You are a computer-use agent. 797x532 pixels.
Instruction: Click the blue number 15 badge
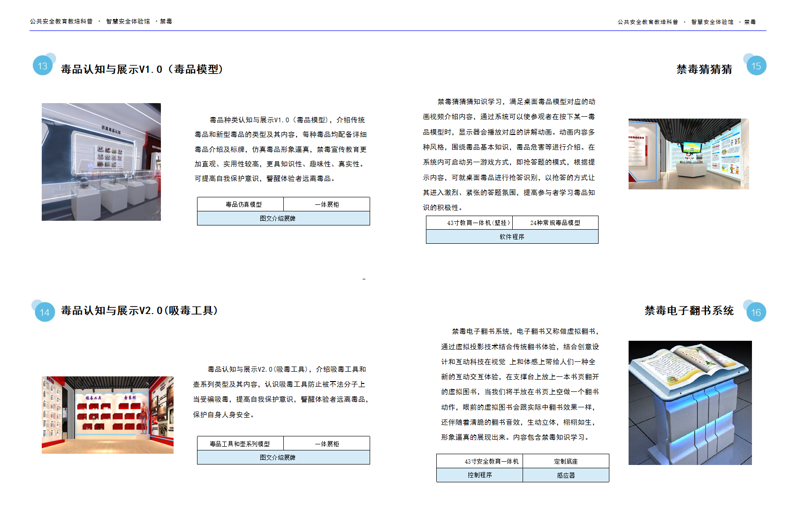(756, 66)
